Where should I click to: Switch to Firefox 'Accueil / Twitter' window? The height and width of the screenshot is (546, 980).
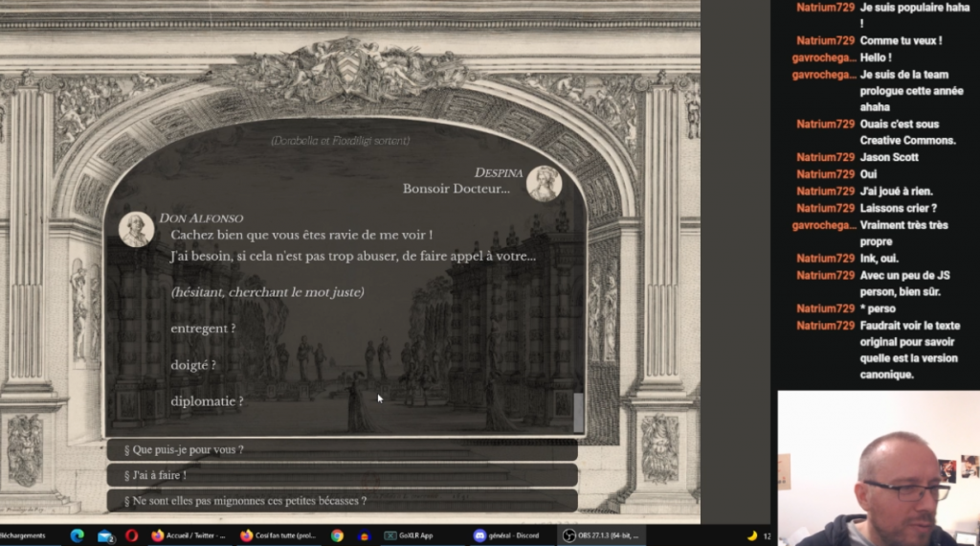(x=189, y=535)
